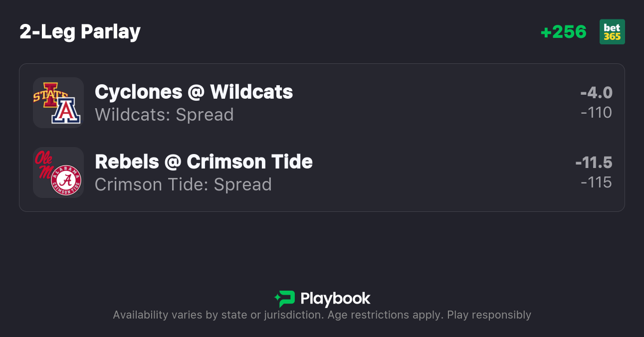The width and height of the screenshot is (644, 337).
Task: Click the Ole Miss Rebels logo
Action: coord(45,164)
